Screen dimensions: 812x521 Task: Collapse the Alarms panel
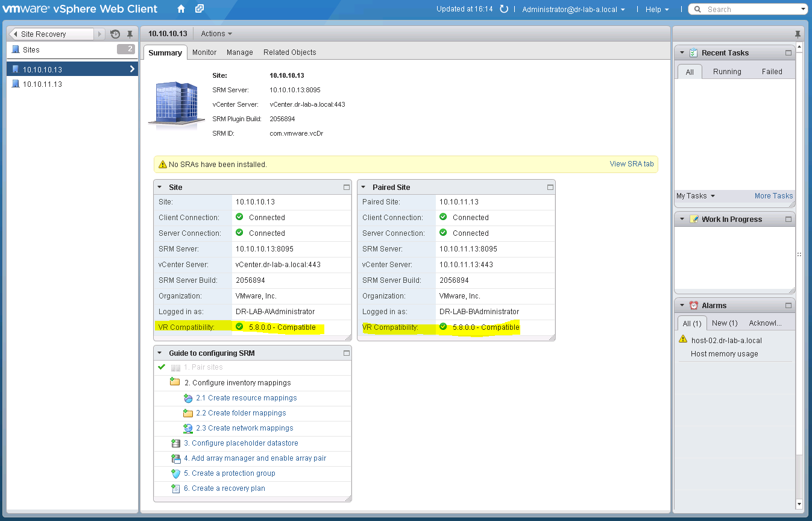(682, 306)
